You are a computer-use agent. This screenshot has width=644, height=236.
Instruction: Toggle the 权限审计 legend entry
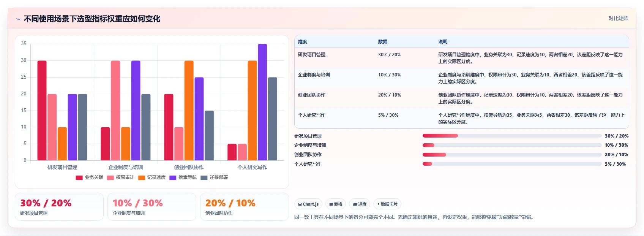(121, 177)
